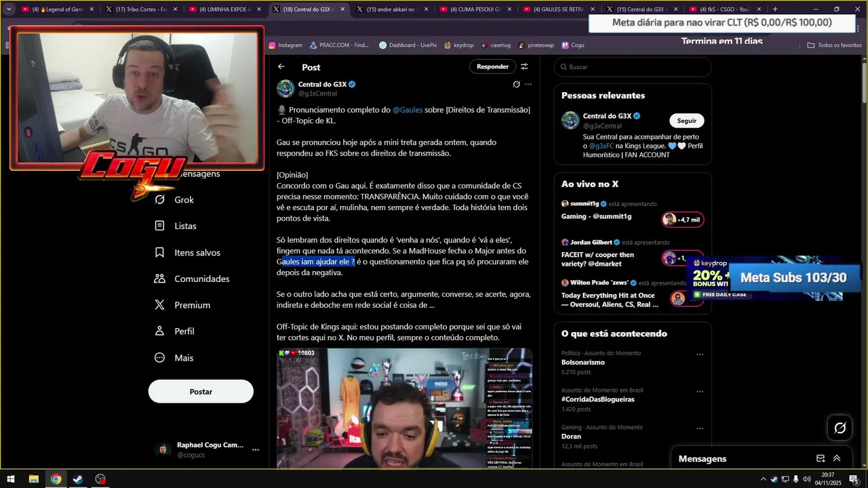The height and width of the screenshot is (488, 868).
Task: Open Premium in the sidebar
Action: 182,305
